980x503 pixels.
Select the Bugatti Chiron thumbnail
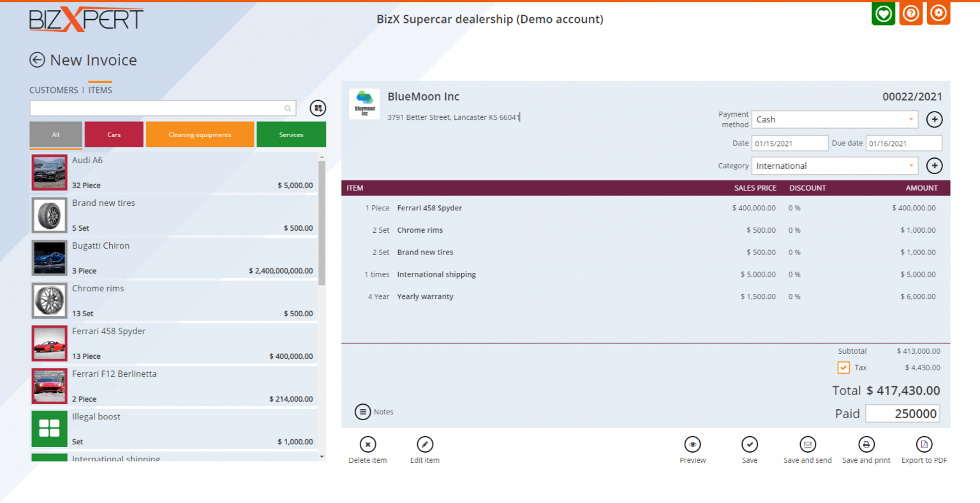[50, 258]
